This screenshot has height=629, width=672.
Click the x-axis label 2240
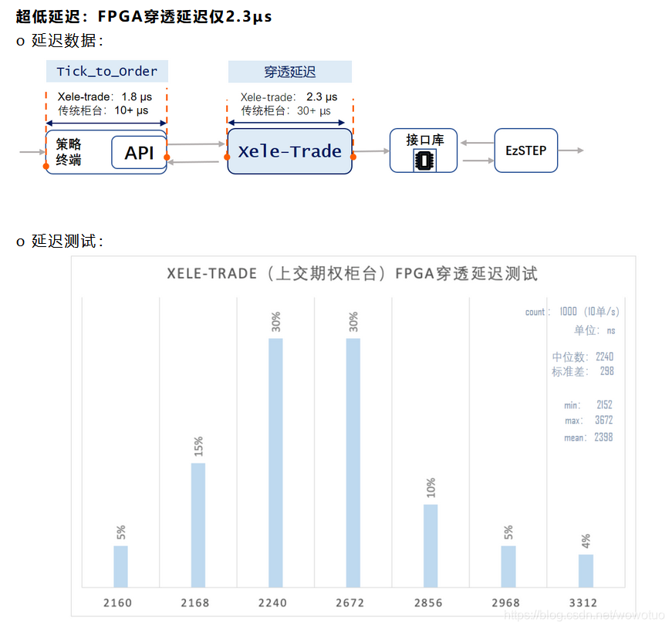coord(272,603)
